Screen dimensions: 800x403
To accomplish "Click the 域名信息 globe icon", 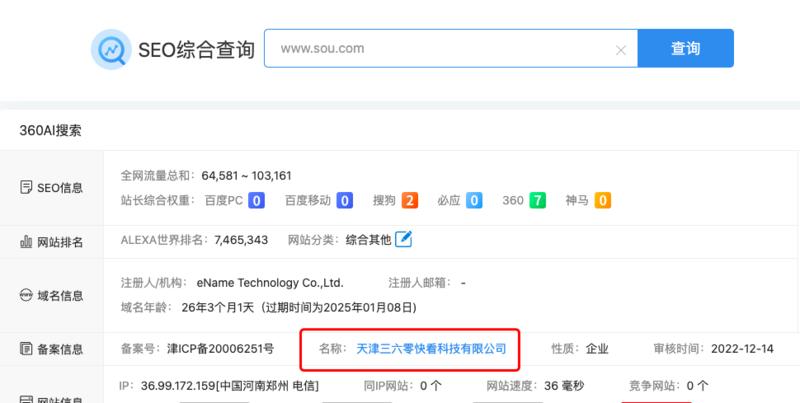I will tap(27, 296).
